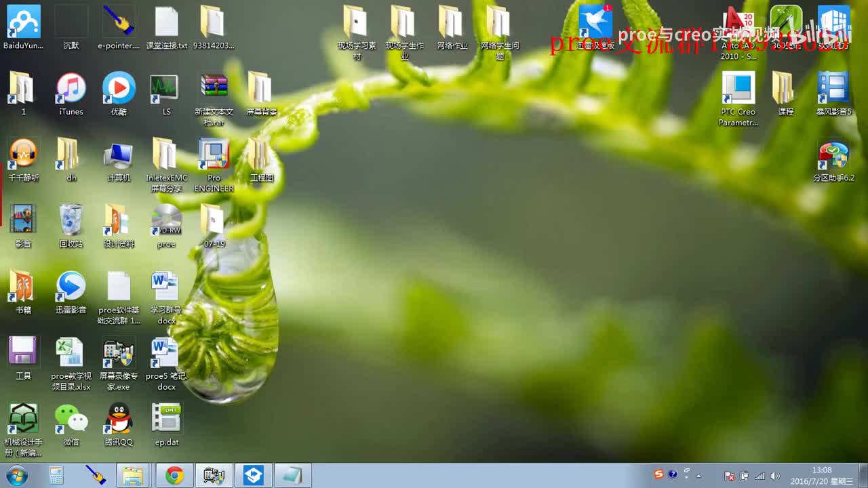Launch the e-pointer shortcut on the desktop

119,27
